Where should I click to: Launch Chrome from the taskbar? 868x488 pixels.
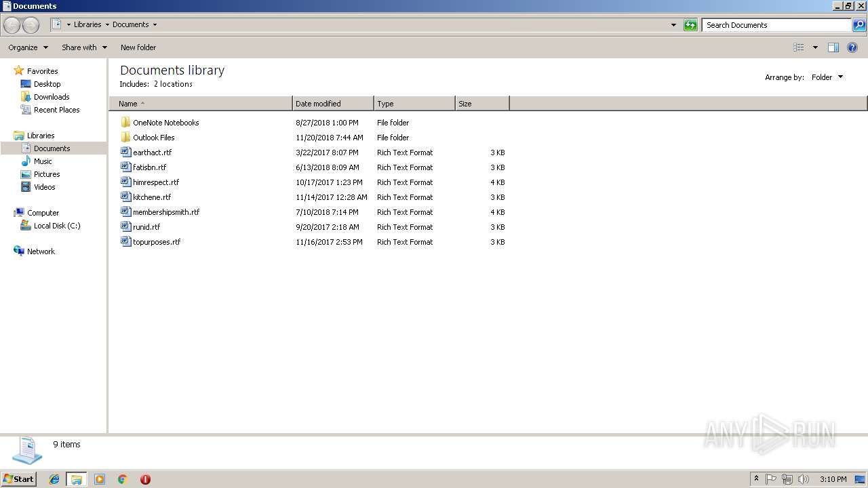pos(122,479)
